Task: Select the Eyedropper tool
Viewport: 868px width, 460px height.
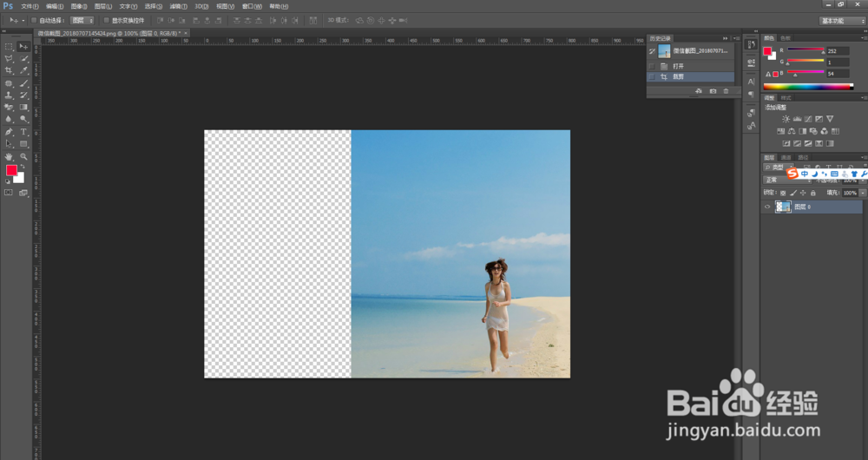Action: coord(23,71)
